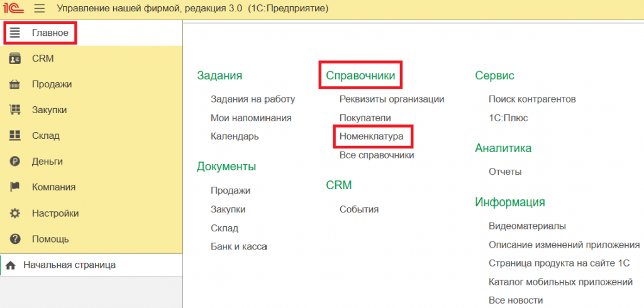Viewport: 644px width, 308px height.
Task: Open Мои напоминания link
Action: coord(251,118)
